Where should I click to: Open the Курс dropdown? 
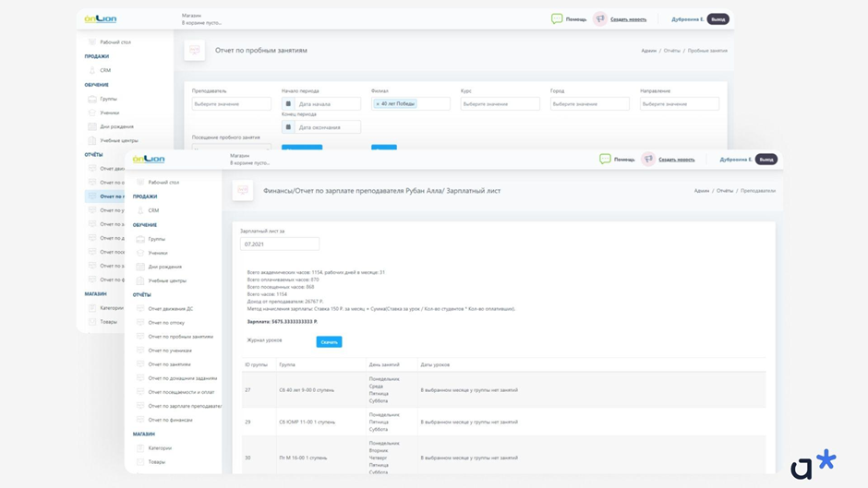coord(500,104)
